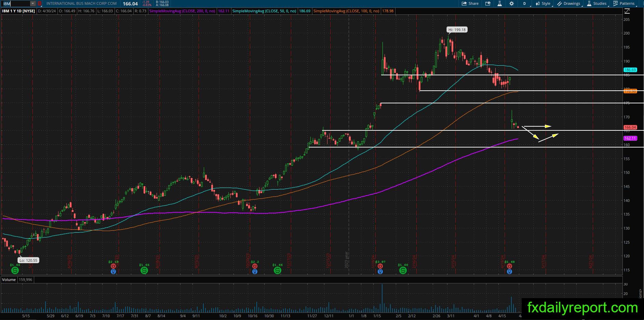Image resolution: width=644 pixels, height=320 pixels.
Task: Click the February 2024 $1.66 dividend marker
Action: 403,271
